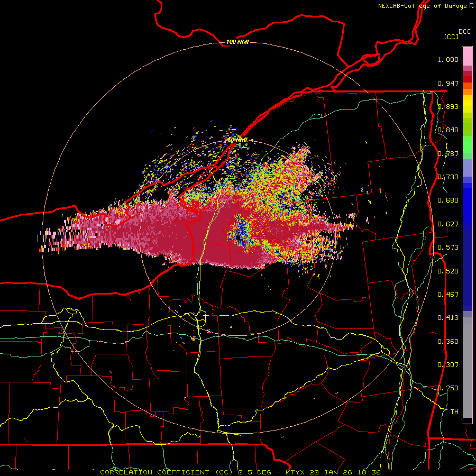Click the 1.000 colorbar value
Viewport: 476px width, 476px height.
(448, 59)
